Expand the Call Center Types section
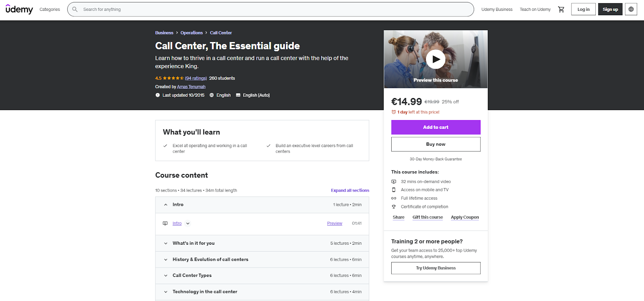Image resolution: width=644 pixels, height=301 pixels. click(x=165, y=276)
